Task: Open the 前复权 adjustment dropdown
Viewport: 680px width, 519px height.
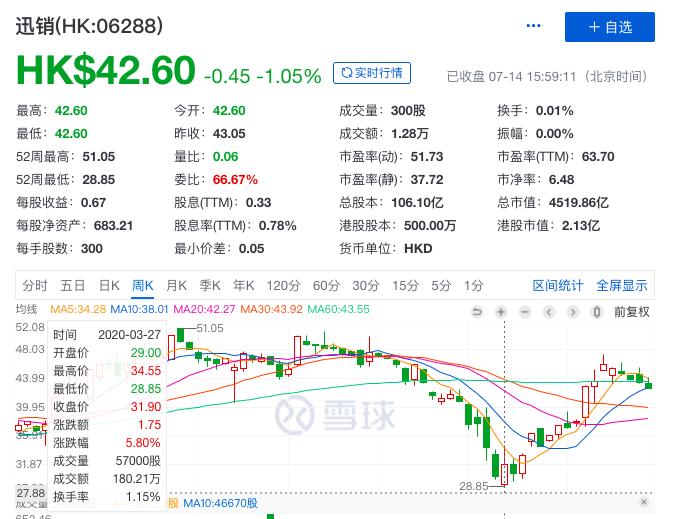Action: click(x=631, y=311)
